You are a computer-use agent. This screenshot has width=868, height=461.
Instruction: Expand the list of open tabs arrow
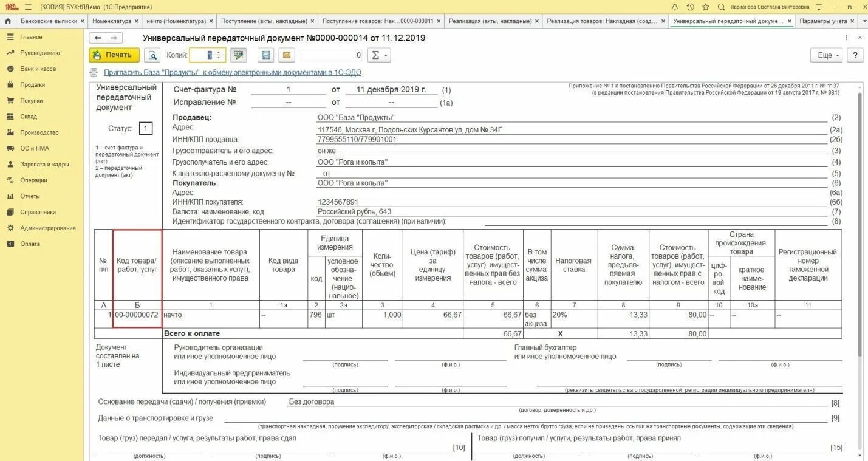pos(863,21)
